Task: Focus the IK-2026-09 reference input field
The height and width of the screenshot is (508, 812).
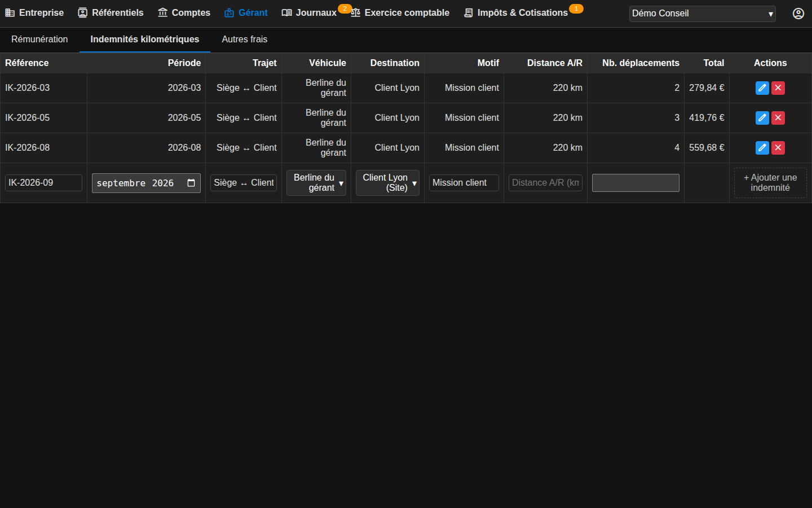Action: [x=43, y=183]
